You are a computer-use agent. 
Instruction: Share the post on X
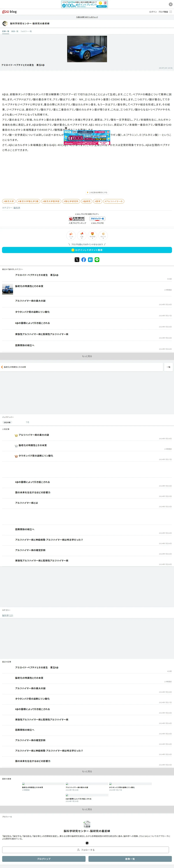77,260
